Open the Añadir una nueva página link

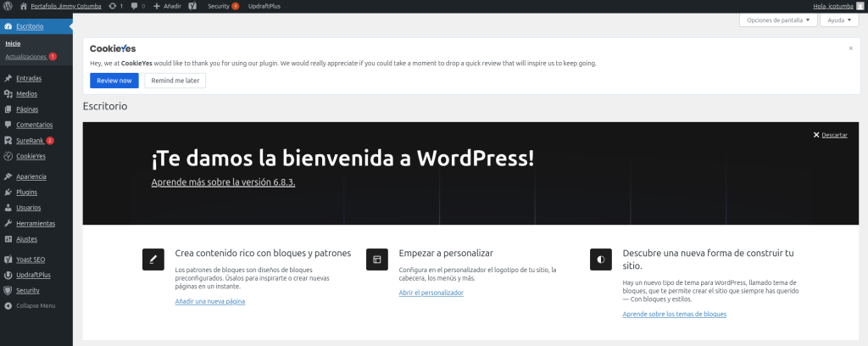coord(209,301)
